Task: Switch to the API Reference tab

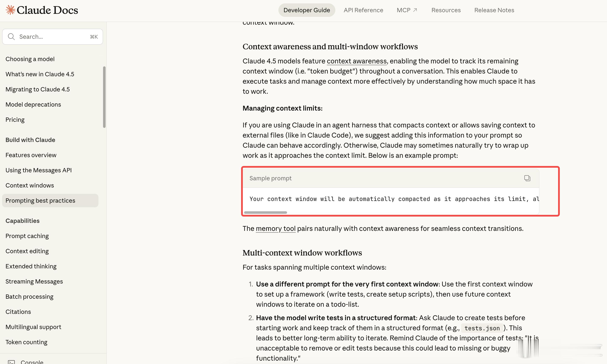Action: tap(363, 10)
